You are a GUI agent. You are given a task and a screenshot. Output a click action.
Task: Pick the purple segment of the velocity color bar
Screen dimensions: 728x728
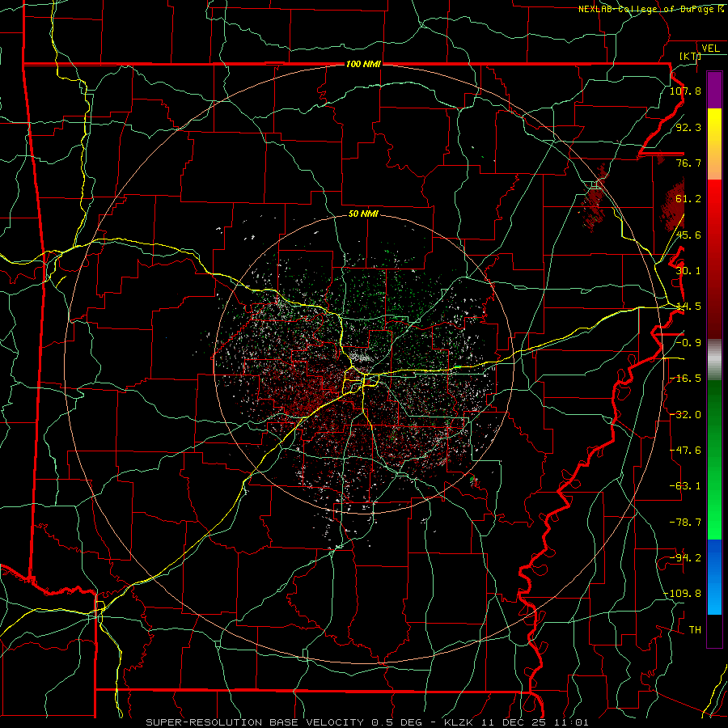click(x=714, y=90)
